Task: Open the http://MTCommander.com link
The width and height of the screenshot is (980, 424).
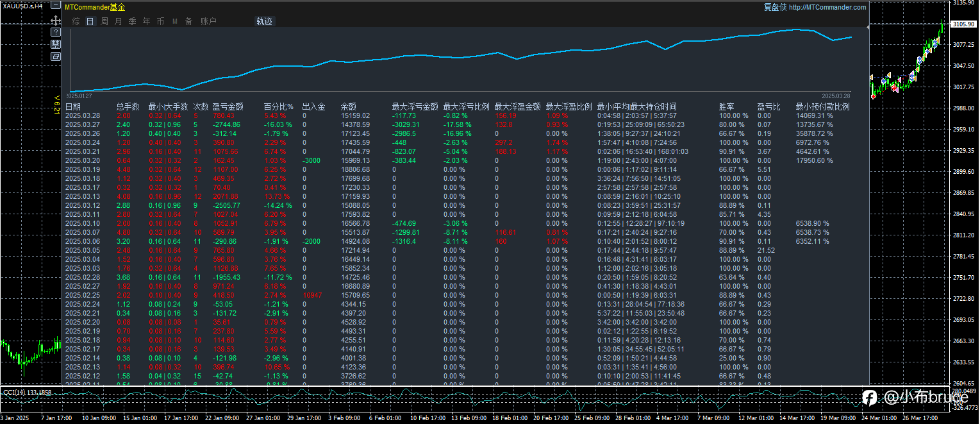Action: click(827, 7)
